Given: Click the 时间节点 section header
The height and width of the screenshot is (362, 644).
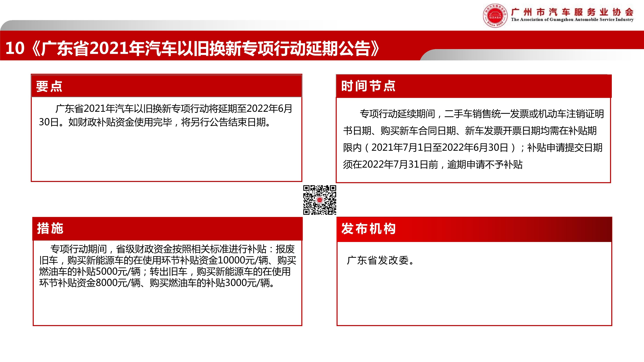Looking at the screenshot, I should tap(474, 86).
